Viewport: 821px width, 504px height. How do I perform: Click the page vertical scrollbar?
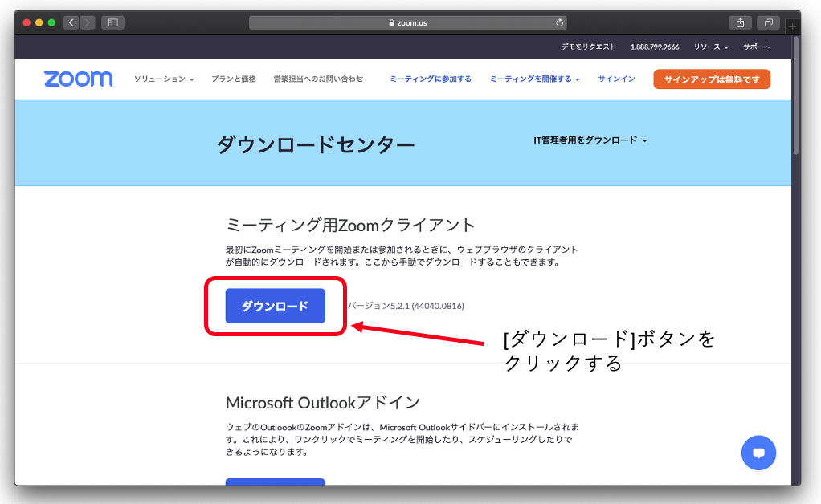(x=796, y=96)
